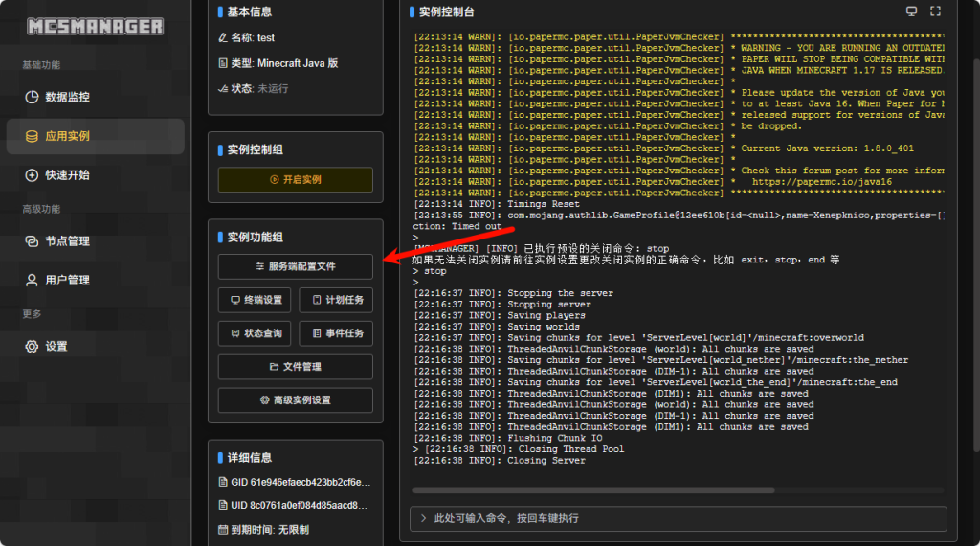
Task: Open 状态查询 button
Action: coord(255,333)
